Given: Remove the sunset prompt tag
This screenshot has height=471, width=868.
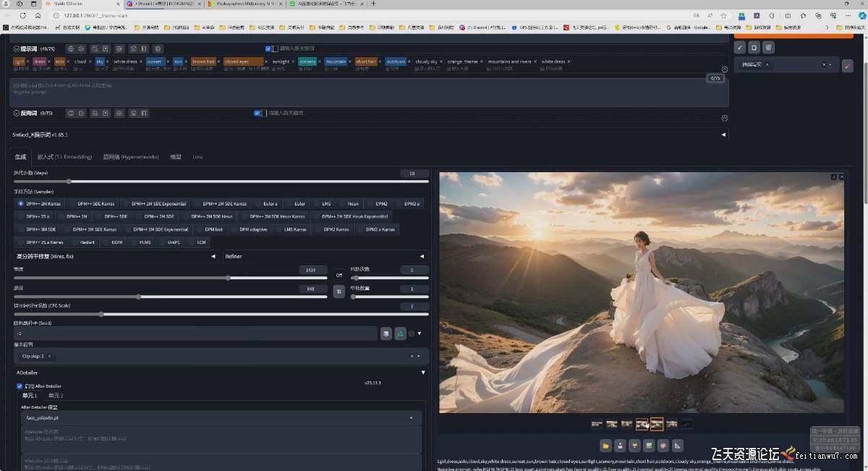Looking at the screenshot, I should [x=168, y=61].
